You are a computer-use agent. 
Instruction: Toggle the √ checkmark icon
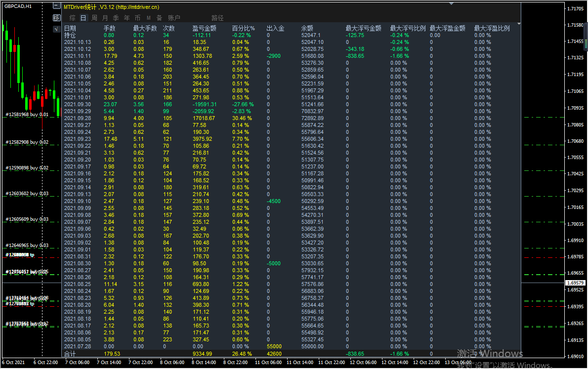57,29
